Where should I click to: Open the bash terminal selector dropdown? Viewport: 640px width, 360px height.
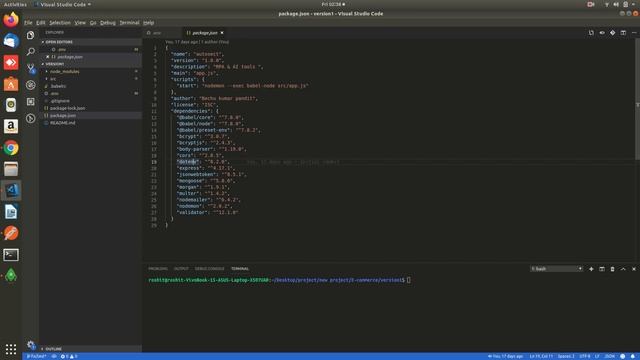pyautogui.click(x=556, y=269)
